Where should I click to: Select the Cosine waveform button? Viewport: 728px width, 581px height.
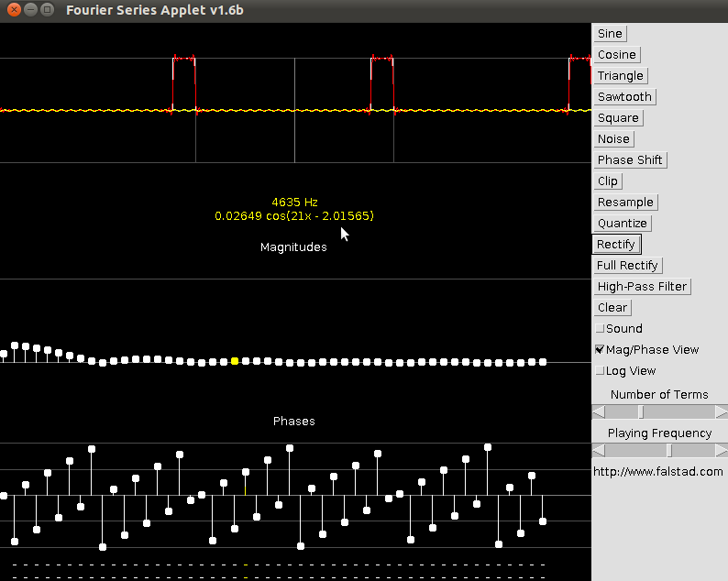(x=616, y=55)
